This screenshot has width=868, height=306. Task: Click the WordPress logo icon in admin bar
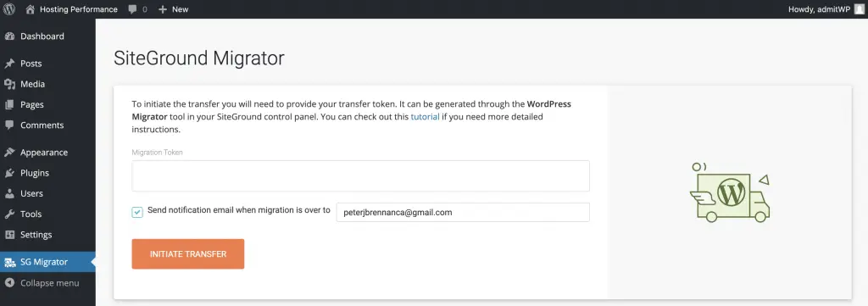(8, 8)
